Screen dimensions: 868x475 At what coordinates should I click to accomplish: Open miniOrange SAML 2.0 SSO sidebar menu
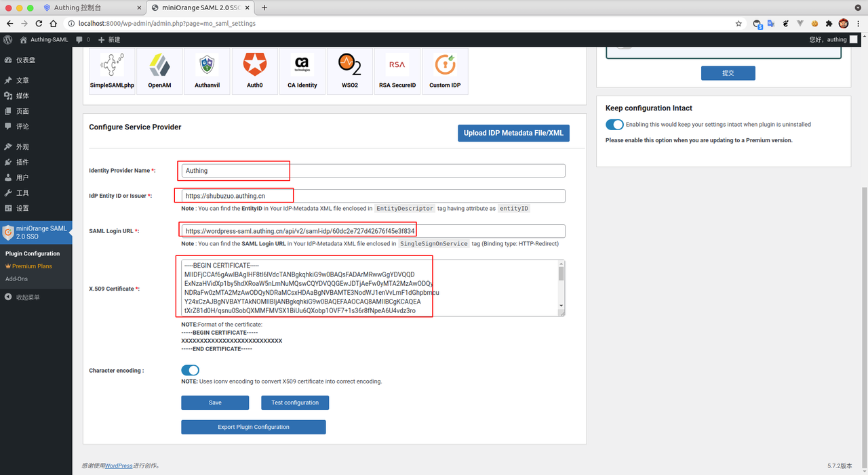coord(36,233)
